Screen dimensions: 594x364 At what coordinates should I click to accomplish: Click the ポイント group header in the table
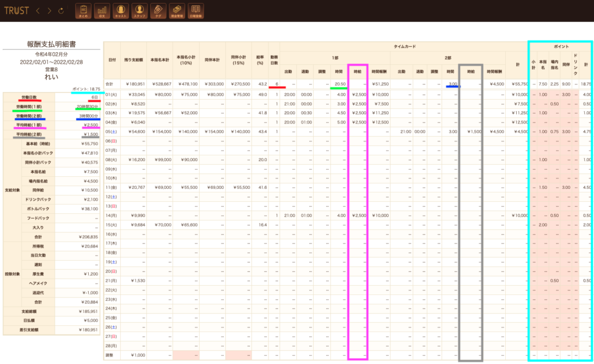click(x=561, y=46)
